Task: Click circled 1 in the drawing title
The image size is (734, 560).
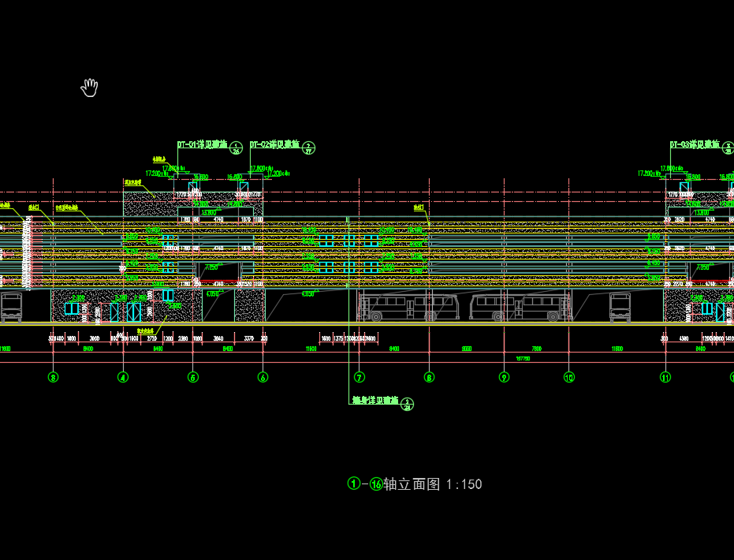Action: click(354, 483)
